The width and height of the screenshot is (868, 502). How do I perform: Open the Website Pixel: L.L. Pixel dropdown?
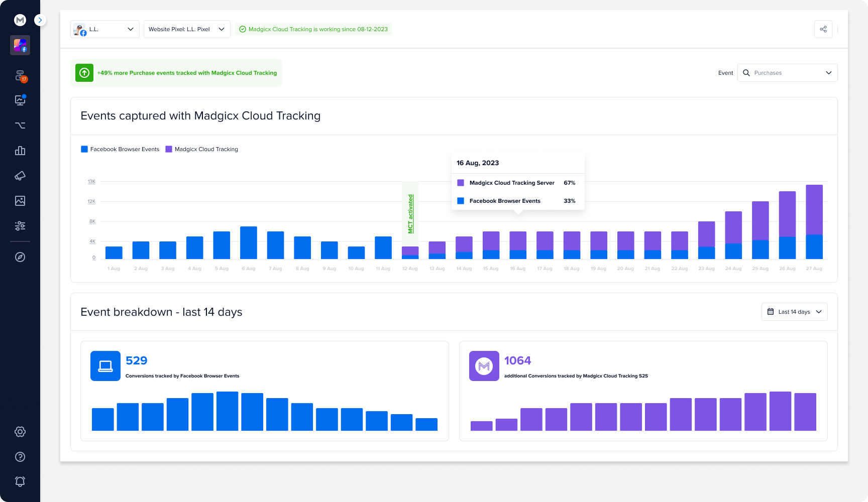186,29
